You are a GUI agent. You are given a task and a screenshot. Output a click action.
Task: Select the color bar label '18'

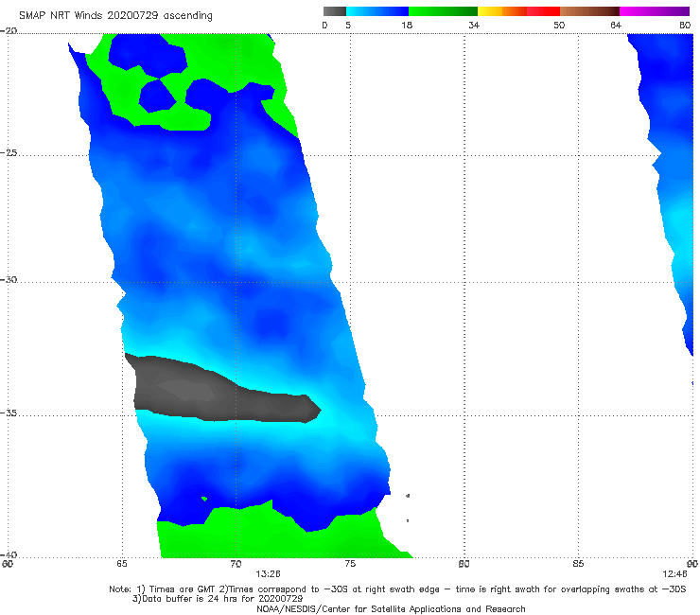click(x=407, y=26)
